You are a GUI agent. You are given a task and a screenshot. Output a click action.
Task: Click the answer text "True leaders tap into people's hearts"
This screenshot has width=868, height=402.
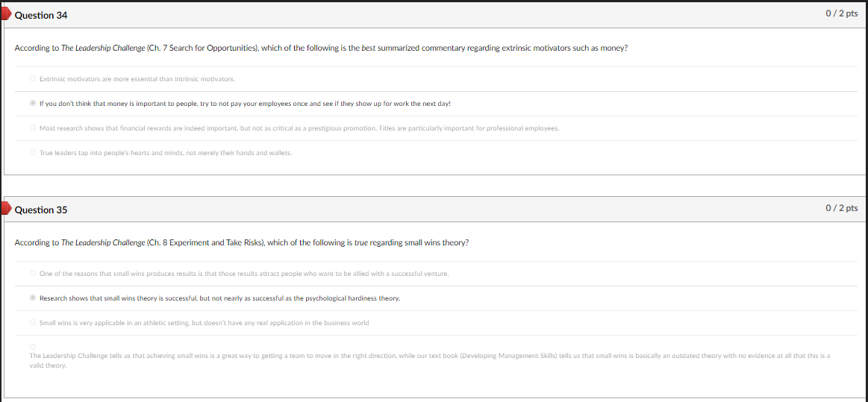(x=166, y=153)
